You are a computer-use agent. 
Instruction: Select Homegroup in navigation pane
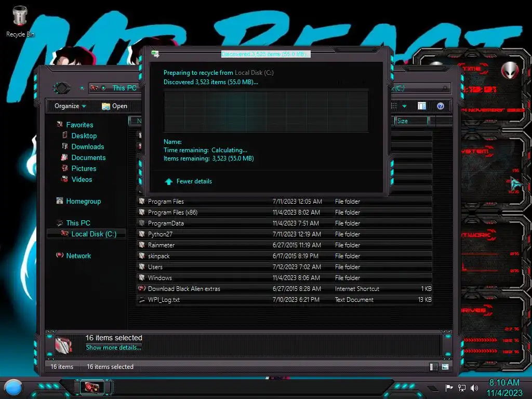[84, 201]
